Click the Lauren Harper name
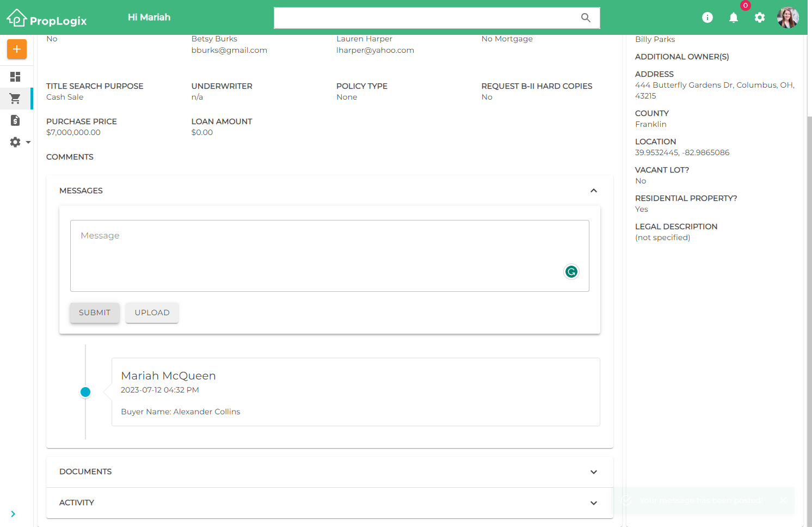This screenshot has width=812, height=527. 364,39
